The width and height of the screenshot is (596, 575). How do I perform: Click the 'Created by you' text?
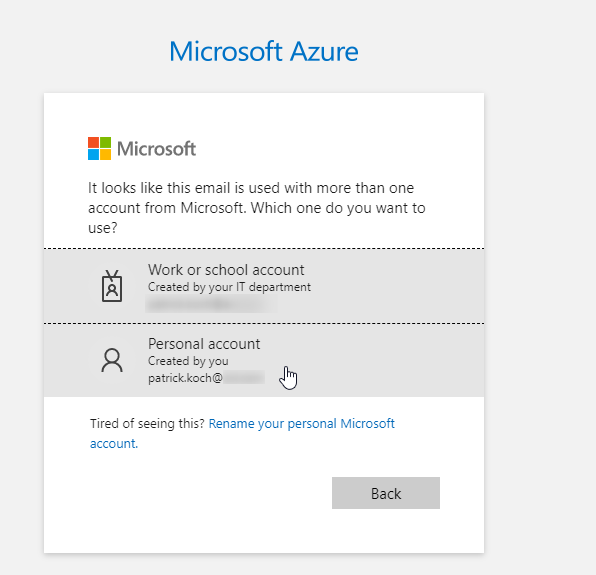188,361
